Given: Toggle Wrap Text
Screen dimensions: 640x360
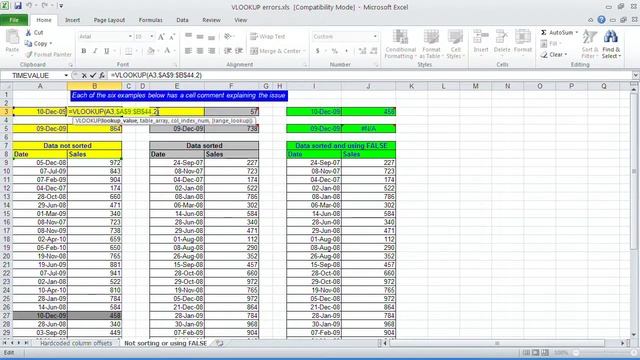Looking at the screenshot, I should click(267, 37).
